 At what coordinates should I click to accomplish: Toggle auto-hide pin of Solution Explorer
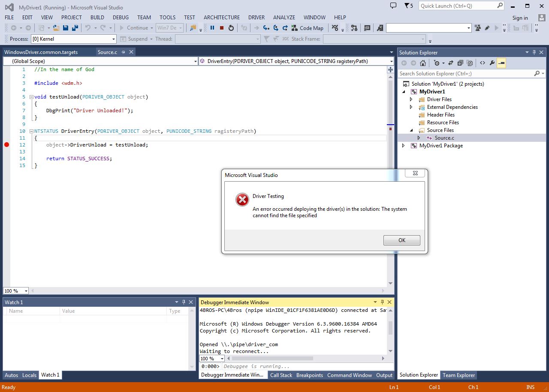click(534, 52)
